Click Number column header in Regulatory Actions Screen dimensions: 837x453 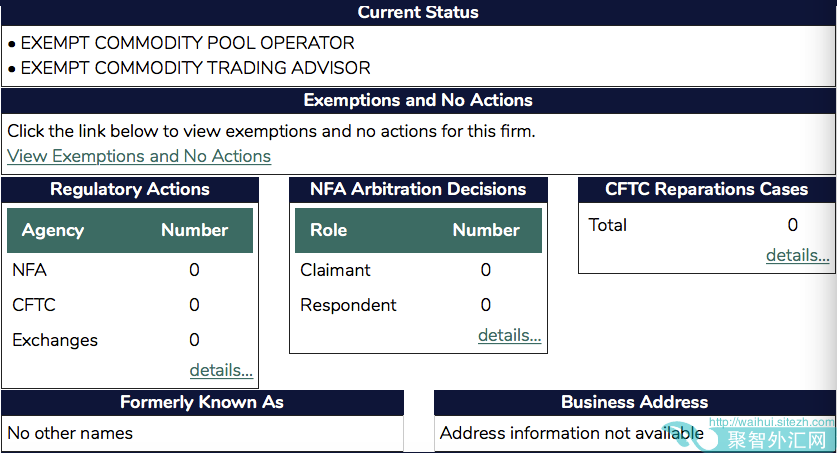pos(195,230)
